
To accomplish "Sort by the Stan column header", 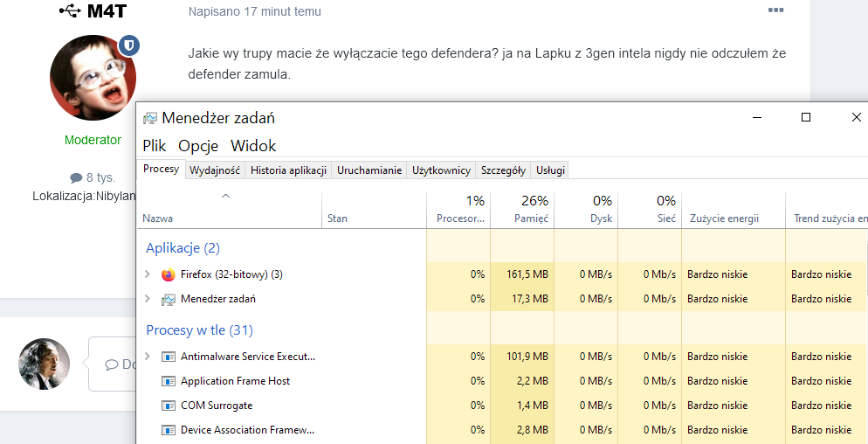I will point(375,211).
